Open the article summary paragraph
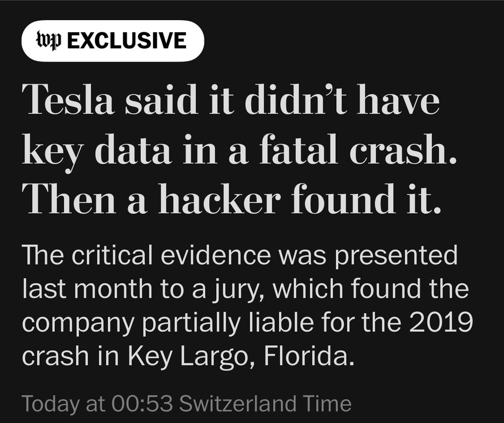This screenshot has height=423, width=504. pos(247,306)
